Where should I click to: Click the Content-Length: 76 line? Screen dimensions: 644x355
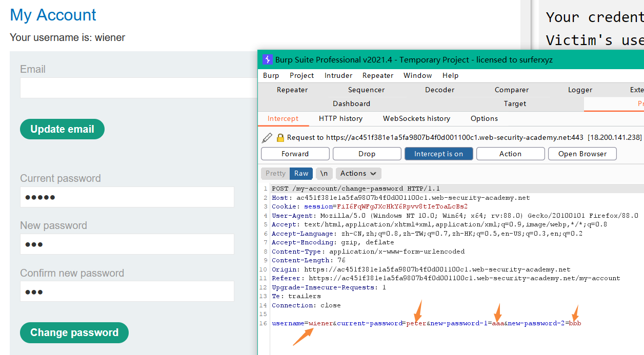(x=309, y=260)
